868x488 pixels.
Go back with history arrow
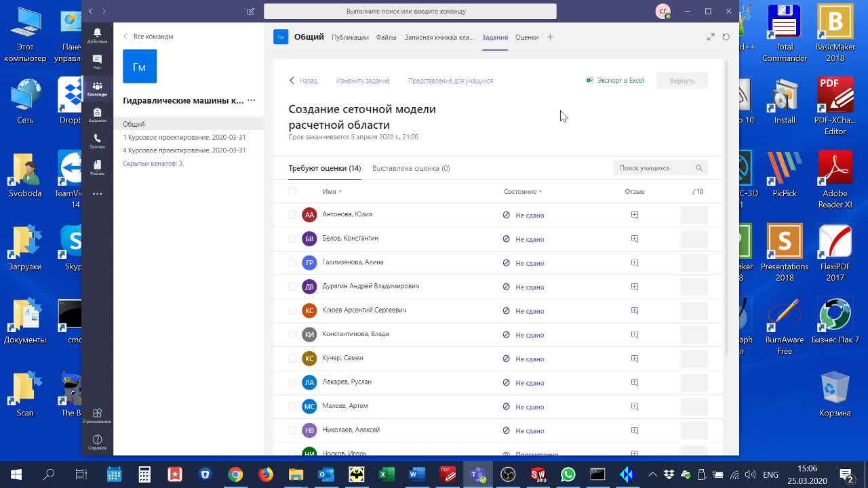(91, 12)
